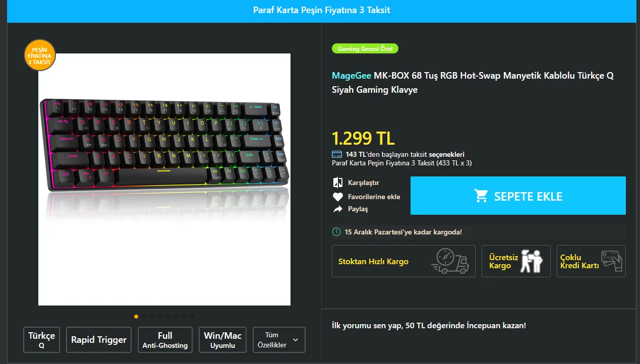Viewport: 640px width, 364px height.
Task: Click the Gaming Gecesi Özel green badge
Action: click(365, 49)
